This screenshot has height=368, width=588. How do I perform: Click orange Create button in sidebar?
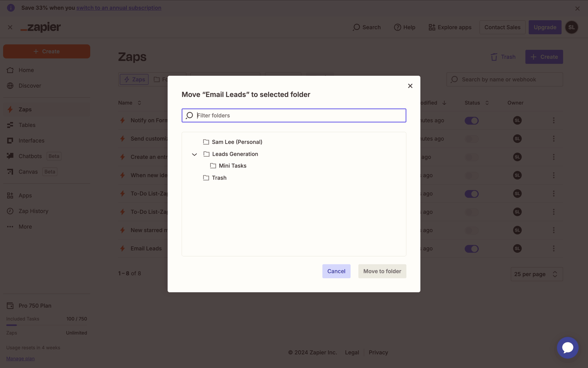click(x=47, y=52)
